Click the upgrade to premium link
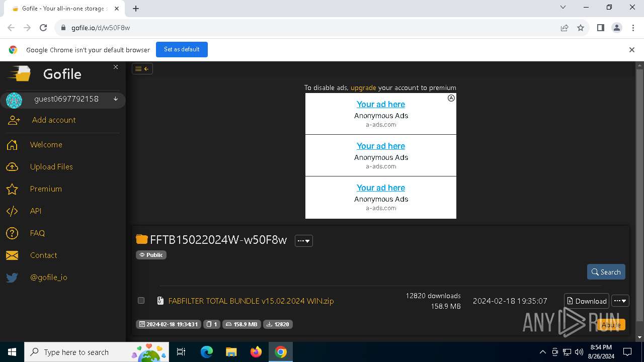Image resolution: width=644 pixels, height=362 pixels. point(363,87)
